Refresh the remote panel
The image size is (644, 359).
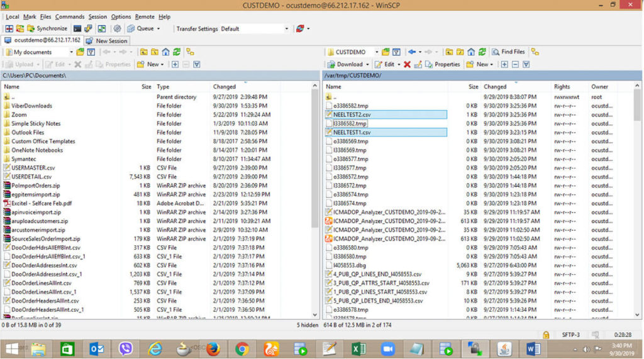pos(482,52)
